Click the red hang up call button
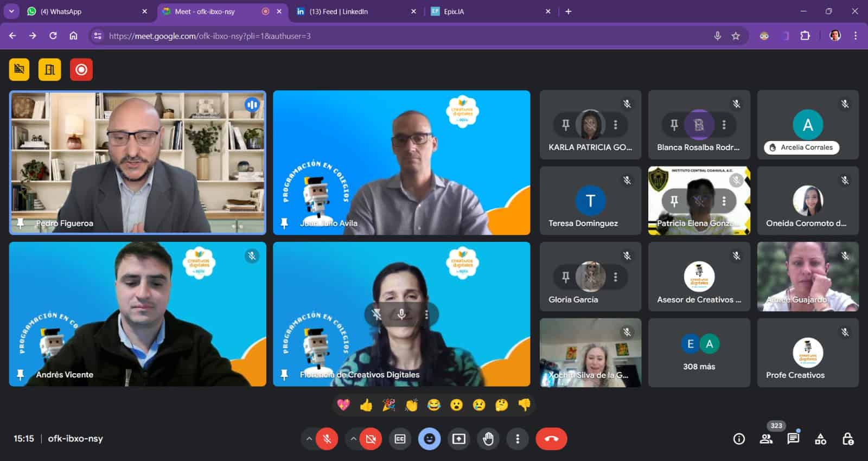This screenshot has height=461, width=868. 551,439
